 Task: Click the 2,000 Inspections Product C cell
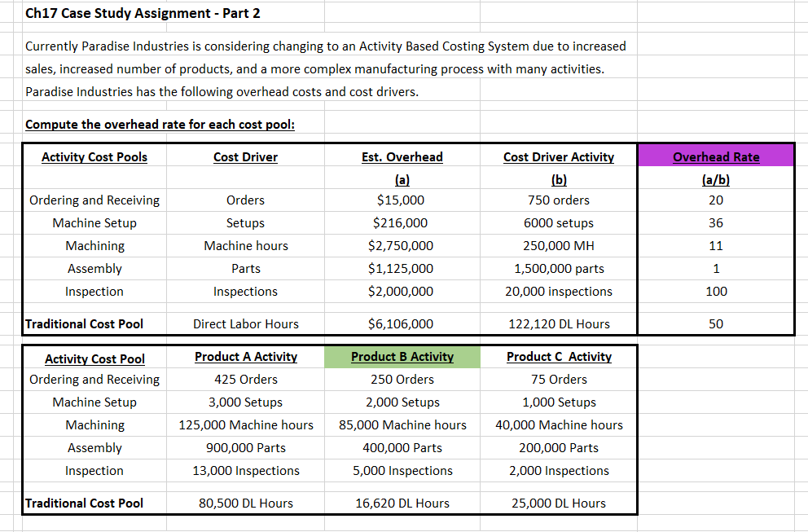click(559, 470)
